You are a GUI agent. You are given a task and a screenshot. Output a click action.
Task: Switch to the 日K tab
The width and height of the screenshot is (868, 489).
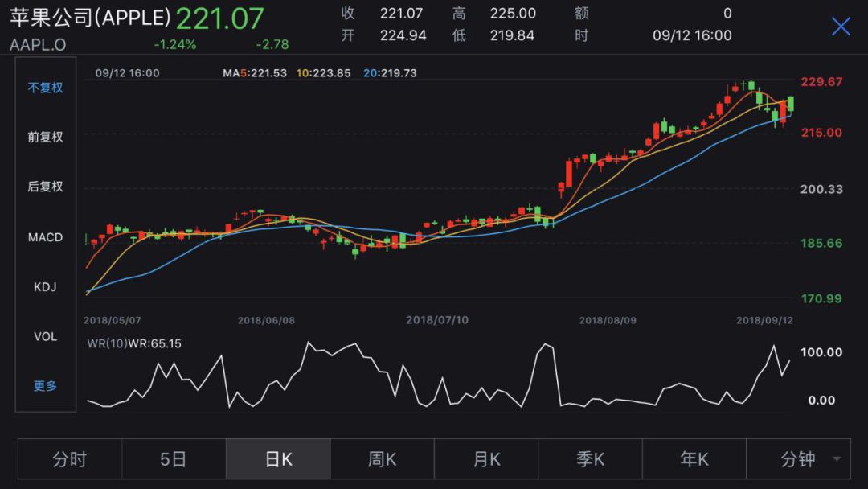278,459
